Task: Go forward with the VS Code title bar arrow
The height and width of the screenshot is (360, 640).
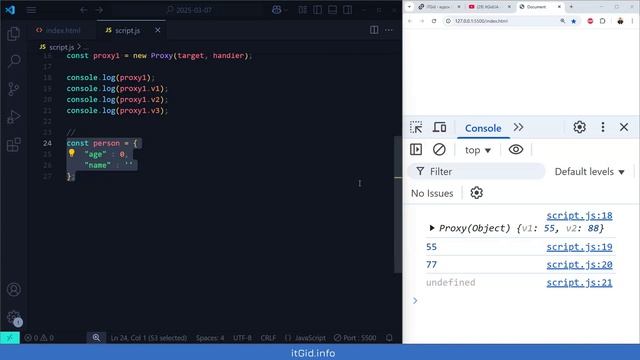Action: pyautogui.click(x=100, y=10)
